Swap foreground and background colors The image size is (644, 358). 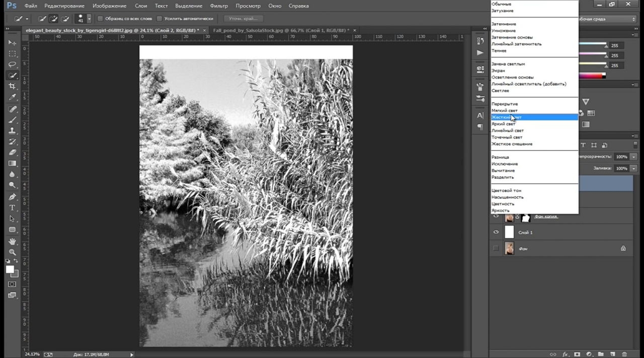[16, 261]
